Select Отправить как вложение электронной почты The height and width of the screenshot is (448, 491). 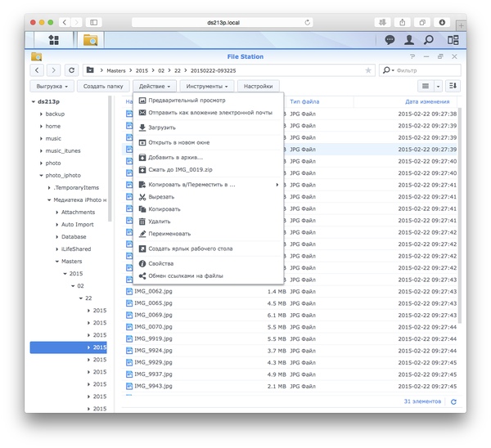click(208, 113)
